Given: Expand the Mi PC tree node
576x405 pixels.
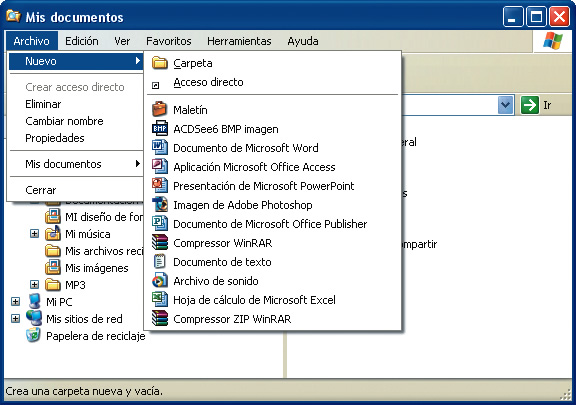Looking at the screenshot, I should click(x=15, y=302).
